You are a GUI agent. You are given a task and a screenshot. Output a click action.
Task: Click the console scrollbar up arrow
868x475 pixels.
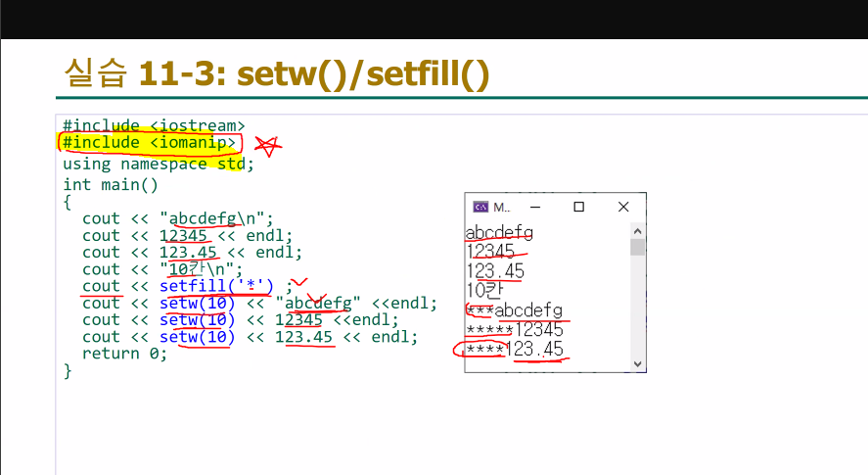(x=637, y=231)
